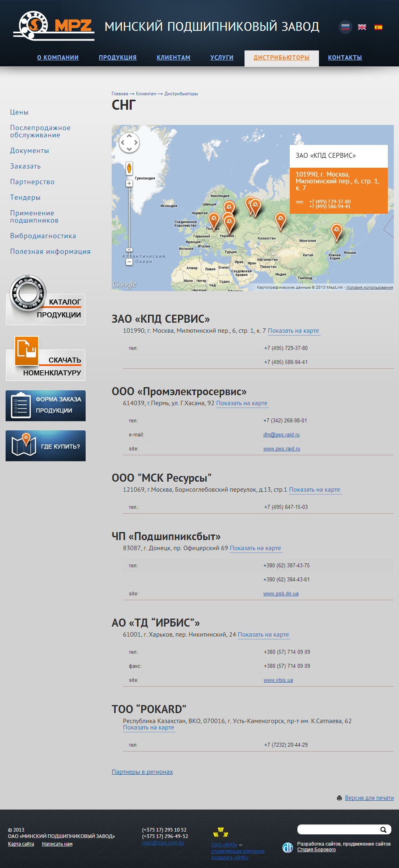Switch to Spanish language flag
Image resolution: width=399 pixels, height=868 pixels.
(x=378, y=27)
